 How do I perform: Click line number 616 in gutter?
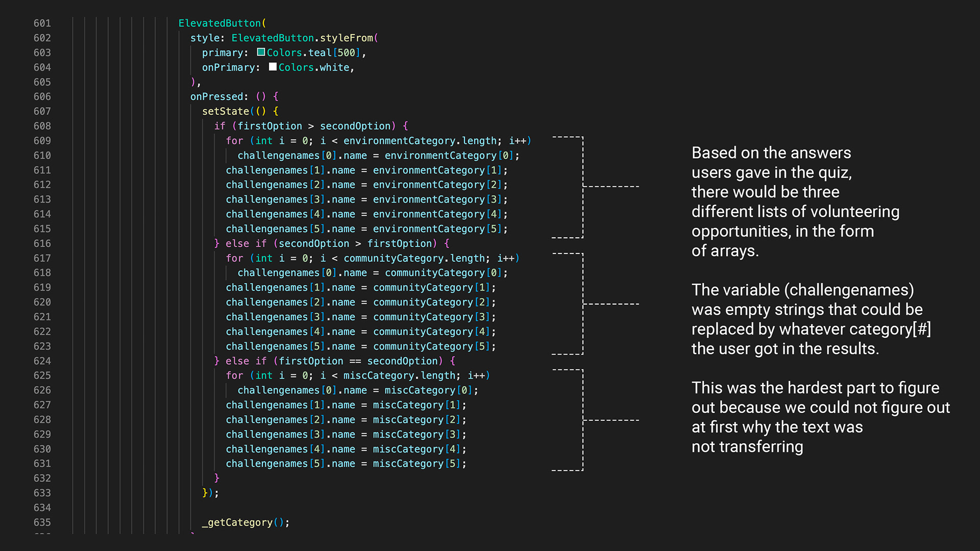(x=42, y=243)
